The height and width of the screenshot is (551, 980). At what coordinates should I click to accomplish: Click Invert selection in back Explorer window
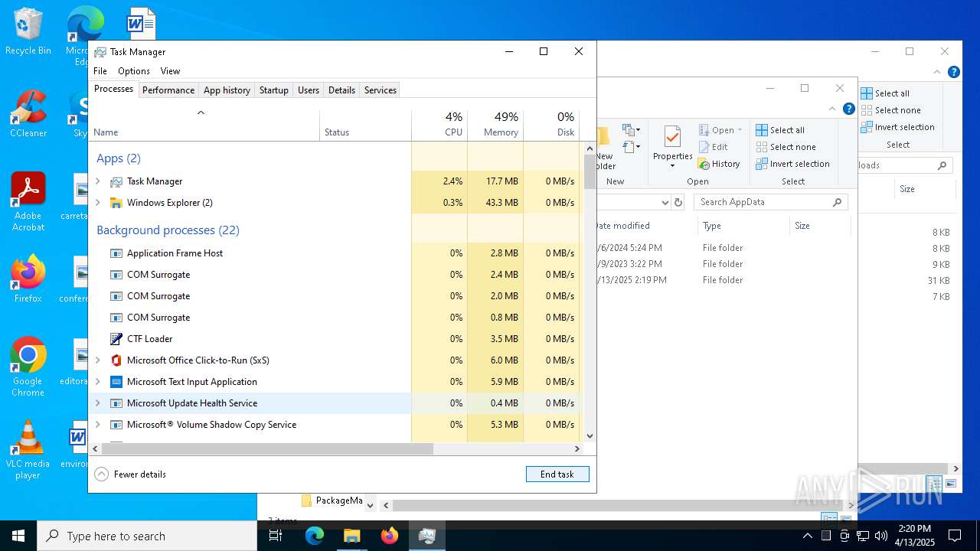(x=898, y=127)
